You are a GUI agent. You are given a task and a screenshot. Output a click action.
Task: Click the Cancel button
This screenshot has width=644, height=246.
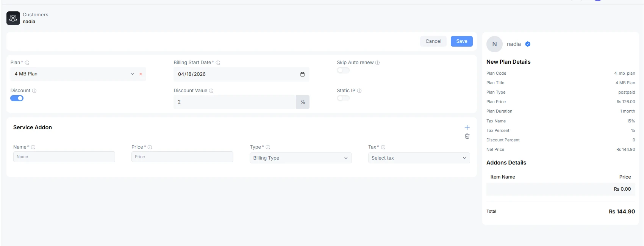tap(433, 41)
